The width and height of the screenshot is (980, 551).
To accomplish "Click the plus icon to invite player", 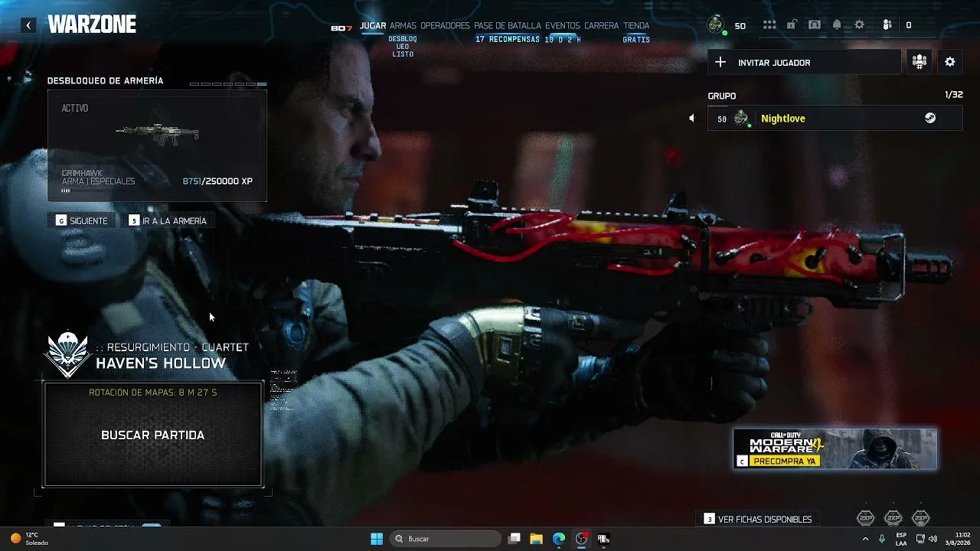I will coord(720,62).
